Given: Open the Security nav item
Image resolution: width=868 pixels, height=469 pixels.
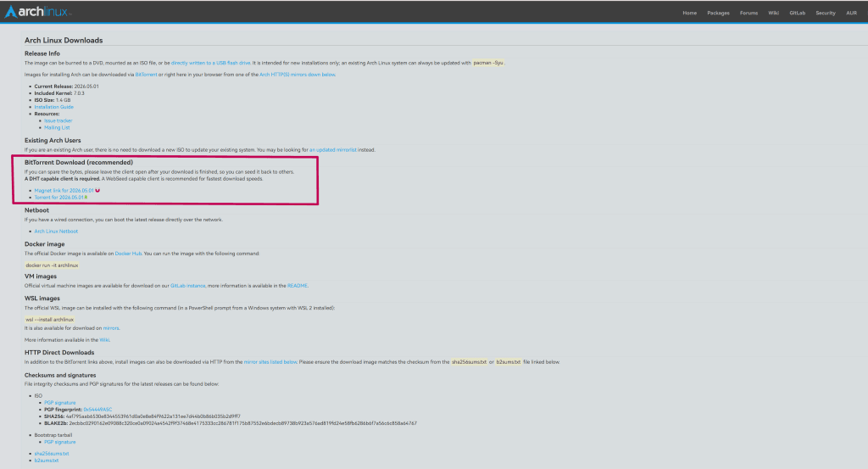Looking at the screenshot, I should point(826,13).
